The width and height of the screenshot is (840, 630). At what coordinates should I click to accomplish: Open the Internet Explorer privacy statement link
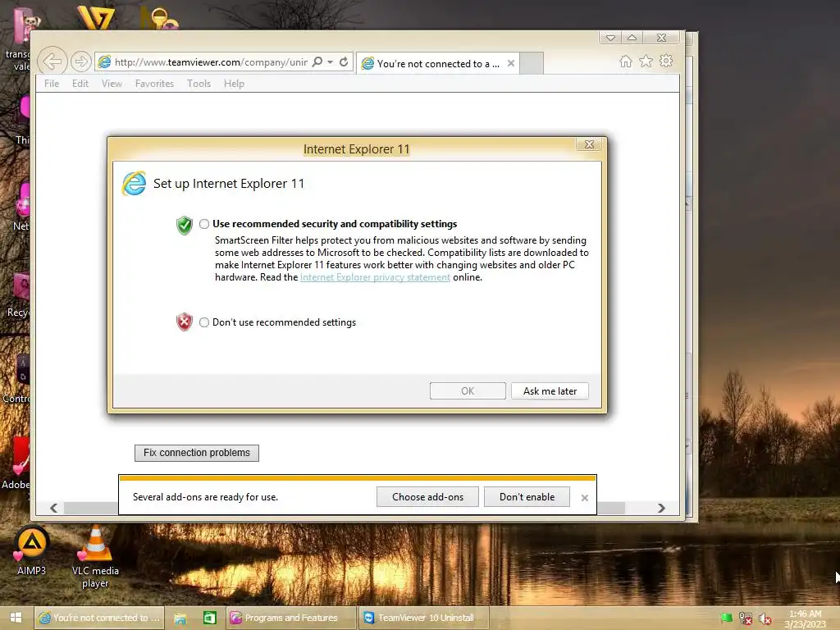[375, 277]
